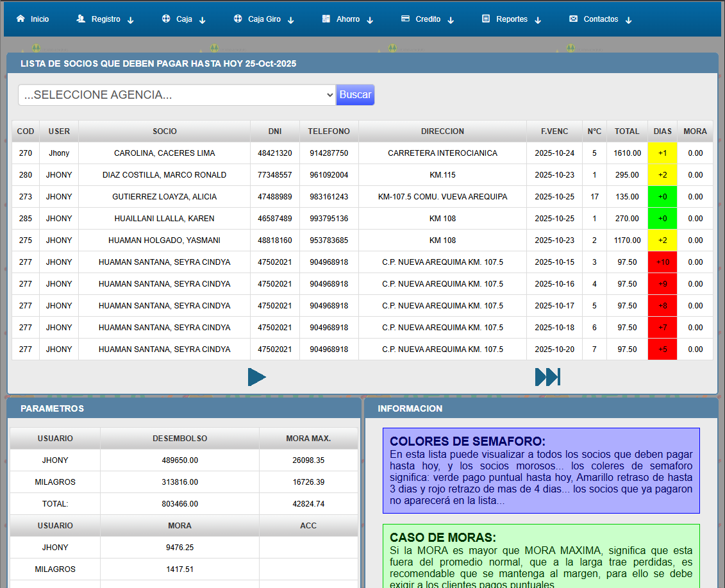Click the card icon beside Credito
The image size is (725, 588).
(x=405, y=19)
